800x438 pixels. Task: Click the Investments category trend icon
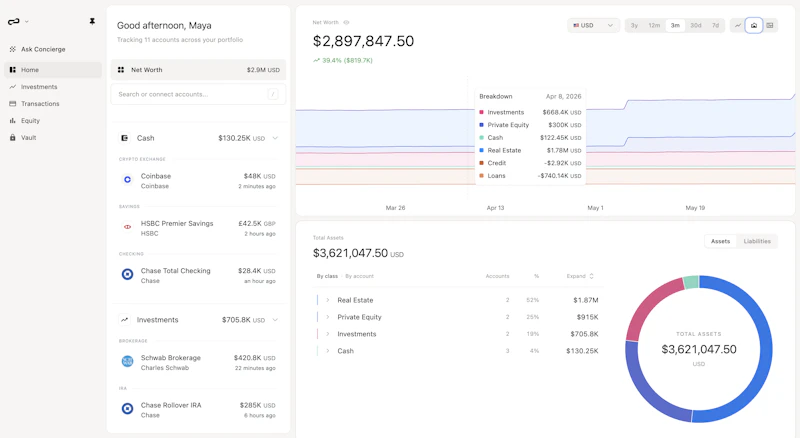pos(124,320)
